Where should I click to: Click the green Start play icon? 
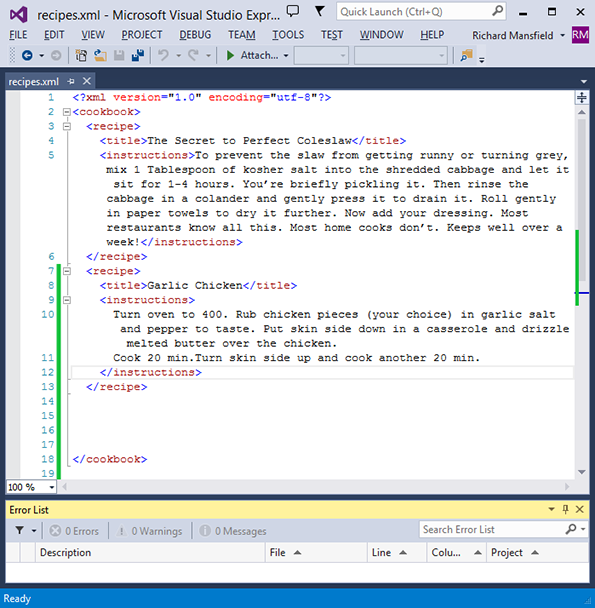[x=230, y=55]
